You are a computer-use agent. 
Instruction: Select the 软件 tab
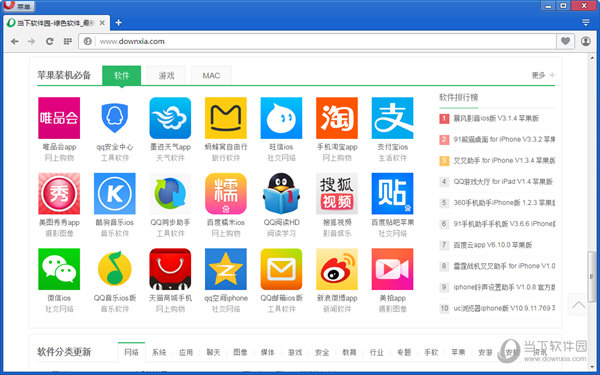(122, 75)
